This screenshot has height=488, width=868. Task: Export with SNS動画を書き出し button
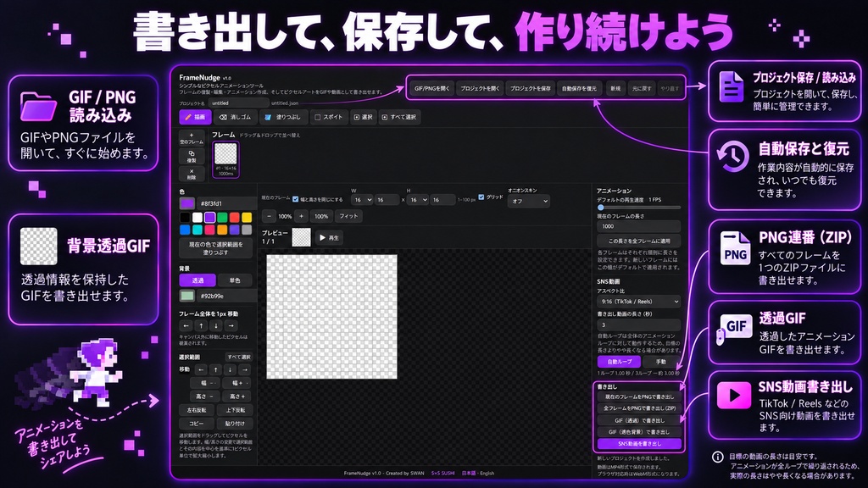coord(639,444)
